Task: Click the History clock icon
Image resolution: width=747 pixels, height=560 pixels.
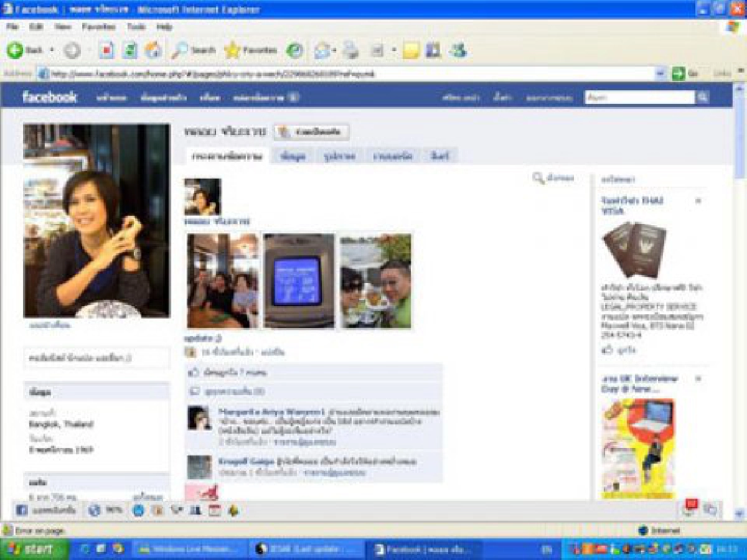Action: pos(294,50)
